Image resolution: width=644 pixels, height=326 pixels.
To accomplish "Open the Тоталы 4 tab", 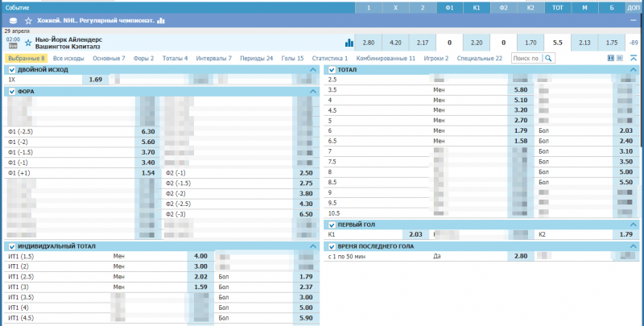I will (x=175, y=59).
